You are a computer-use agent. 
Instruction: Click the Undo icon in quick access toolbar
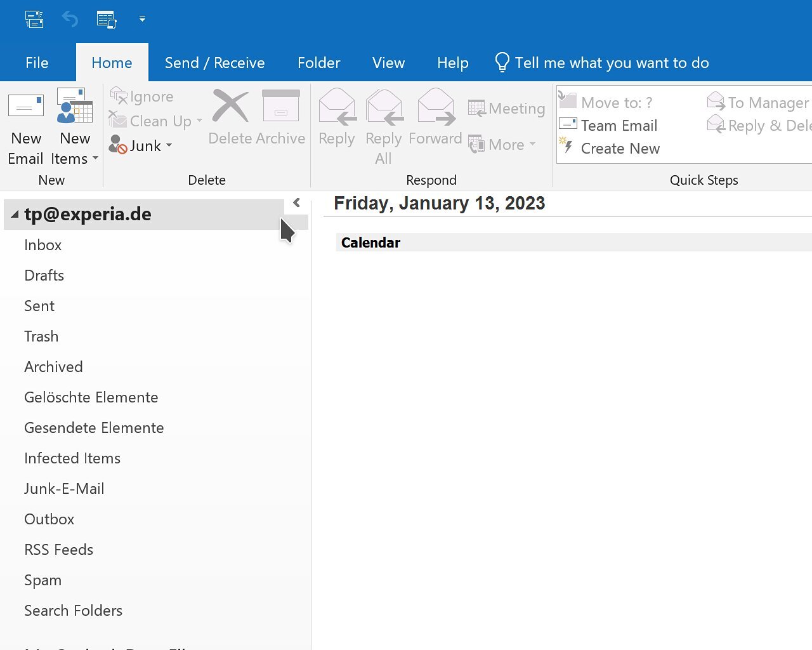point(70,18)
